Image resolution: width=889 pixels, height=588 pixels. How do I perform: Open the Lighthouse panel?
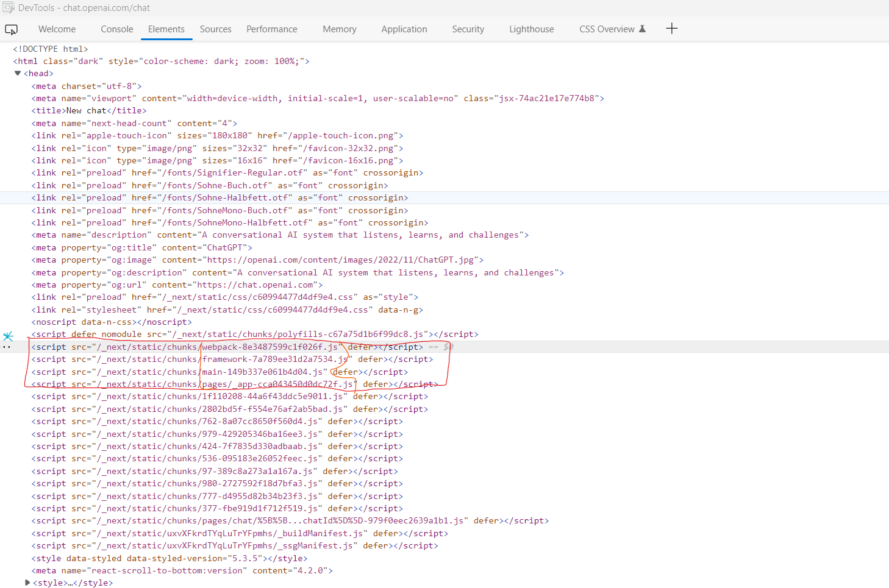tap(531, 29)
